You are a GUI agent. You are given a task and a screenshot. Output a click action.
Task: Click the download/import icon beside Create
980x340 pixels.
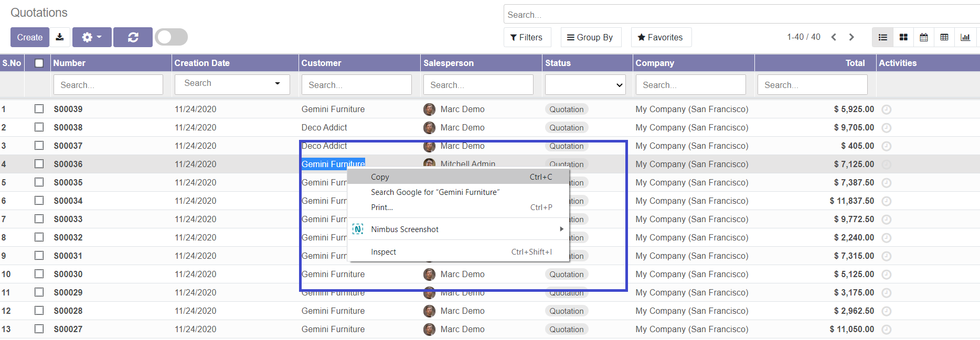(x=60, y=37)
